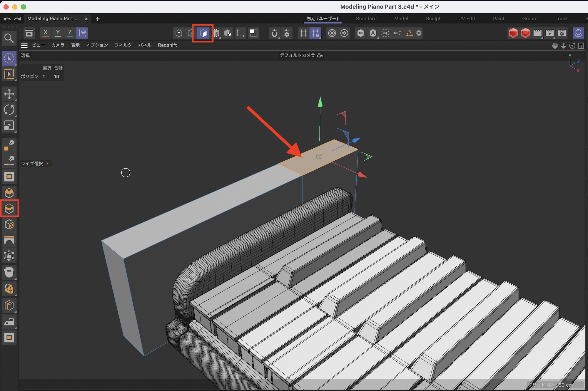Switch to the UV Edit layout

(x=467, y=19)
